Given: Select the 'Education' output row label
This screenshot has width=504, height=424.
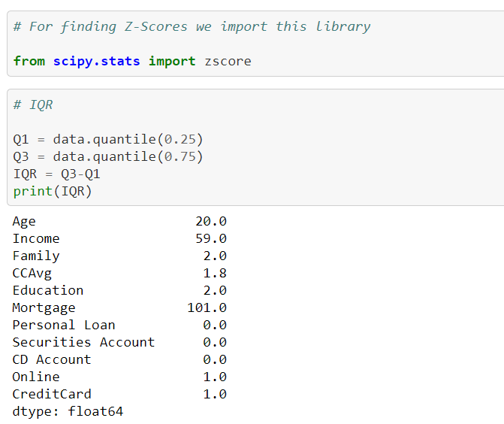Looking at the screenshot, I should point(48,290).
